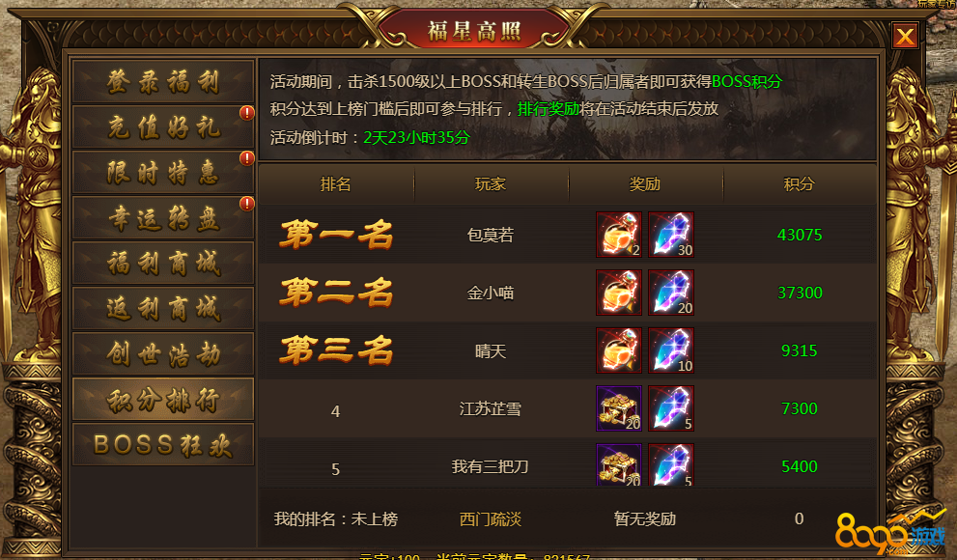Click fourth place treasure chest reward

(x=619, y=408)
